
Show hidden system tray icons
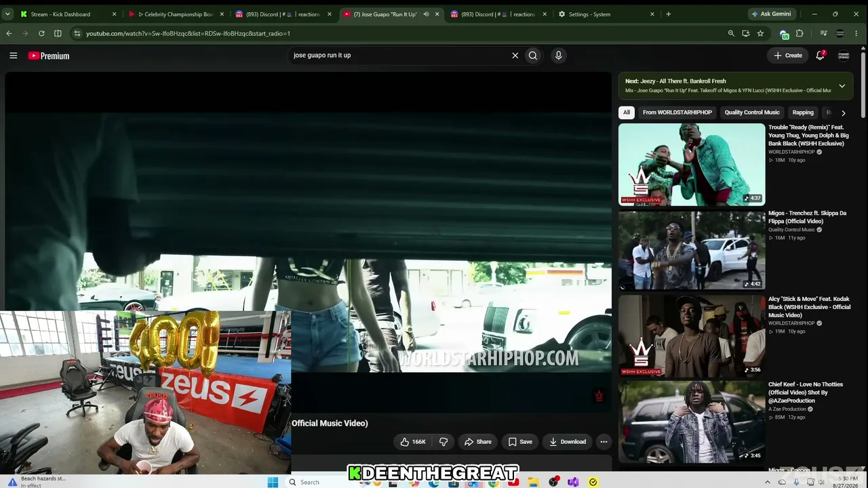[768, 482]
